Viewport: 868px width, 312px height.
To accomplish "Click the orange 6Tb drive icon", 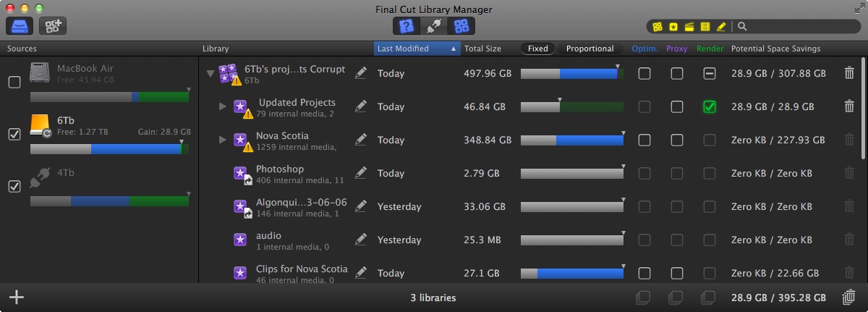I will pos(41,126).
